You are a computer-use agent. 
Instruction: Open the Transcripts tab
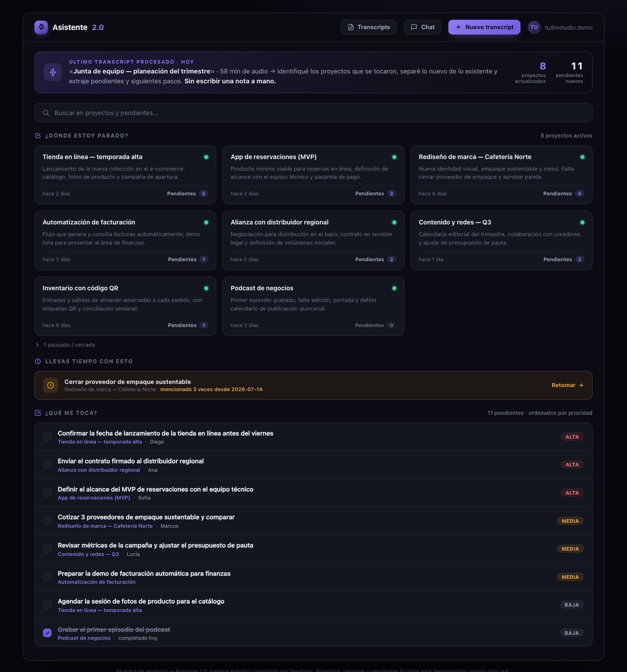tap(369, 27)
